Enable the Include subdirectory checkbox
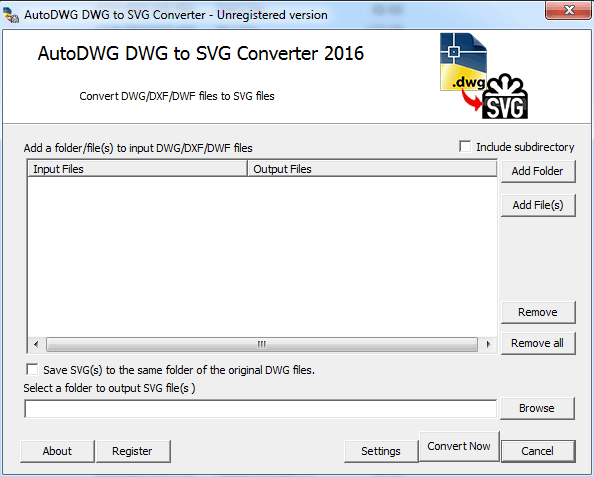594x477 pixels. 465,147
